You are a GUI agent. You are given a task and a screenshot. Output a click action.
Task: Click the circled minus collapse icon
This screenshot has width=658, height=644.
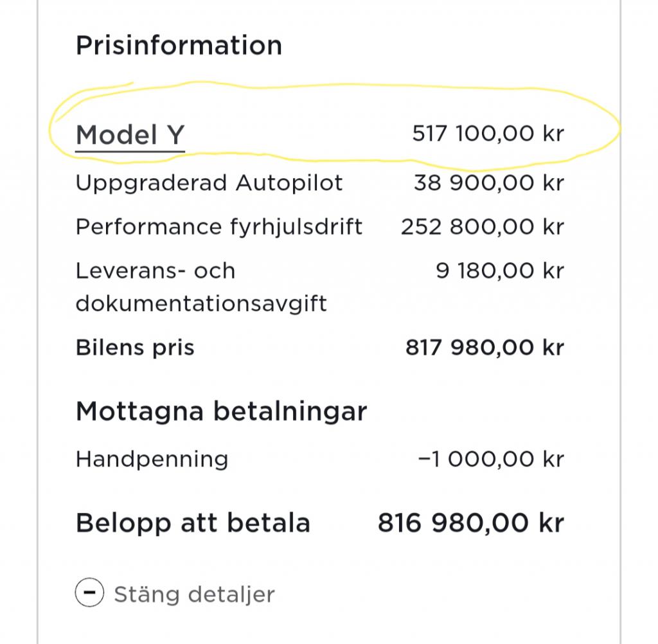tap(89, 593)
